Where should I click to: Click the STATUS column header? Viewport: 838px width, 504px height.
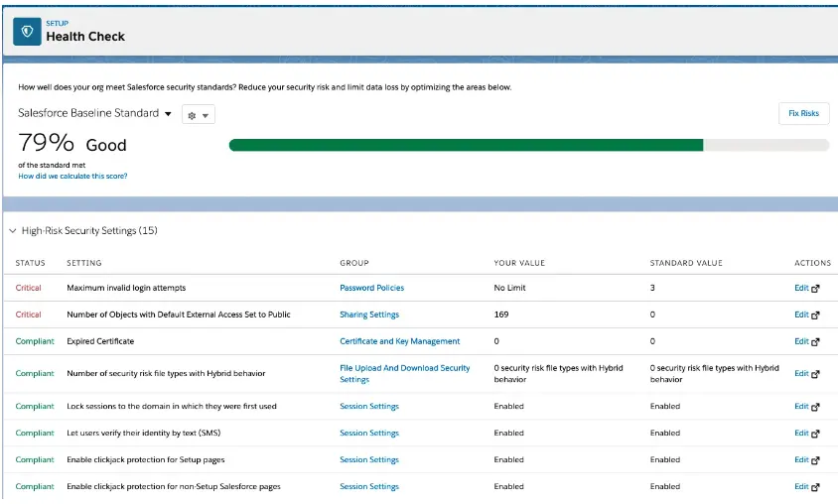coord(30,263)
